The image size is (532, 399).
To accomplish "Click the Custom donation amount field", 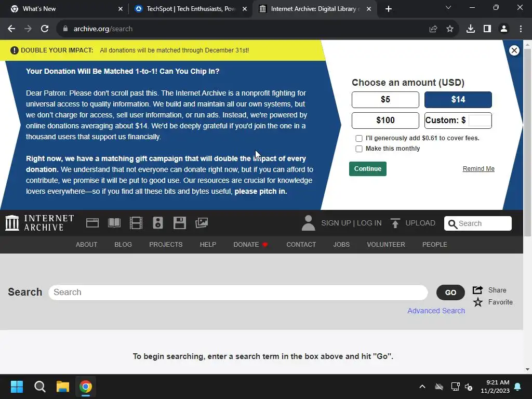I will tap(480, 121).
